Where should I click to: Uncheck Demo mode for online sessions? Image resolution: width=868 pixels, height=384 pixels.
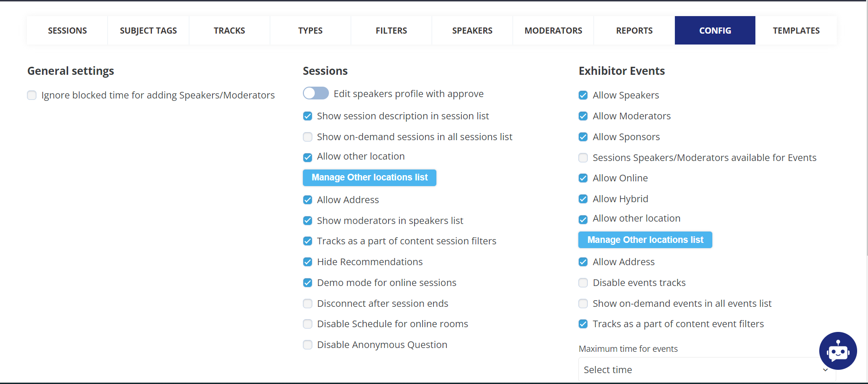308,283
